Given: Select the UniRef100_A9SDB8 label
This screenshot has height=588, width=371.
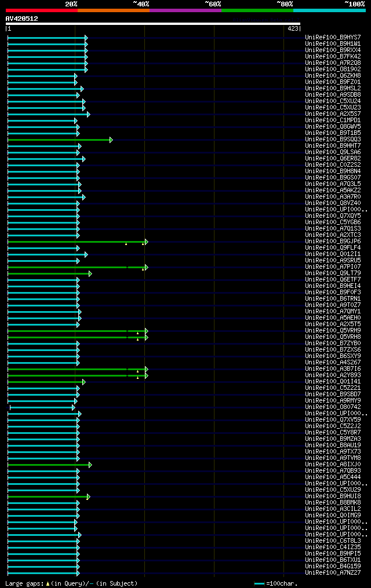Looking at the screenshot, I should coord(333,95).
